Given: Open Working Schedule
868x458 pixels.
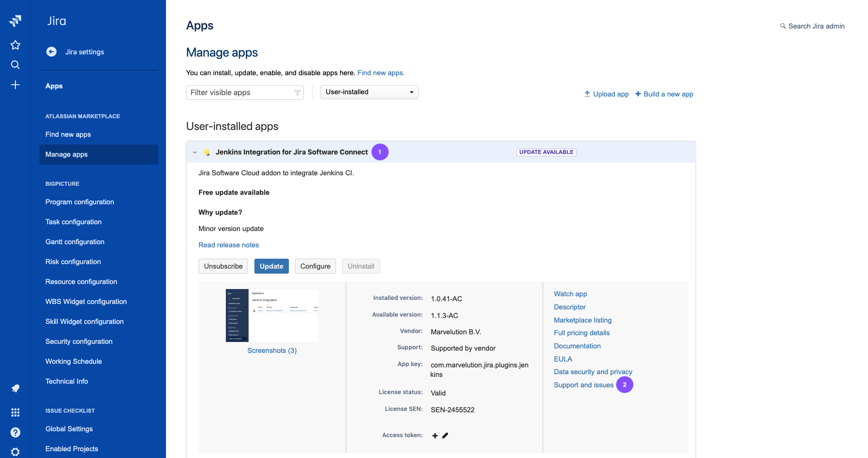Looking at the screenshot, I should tap(73, 362).
